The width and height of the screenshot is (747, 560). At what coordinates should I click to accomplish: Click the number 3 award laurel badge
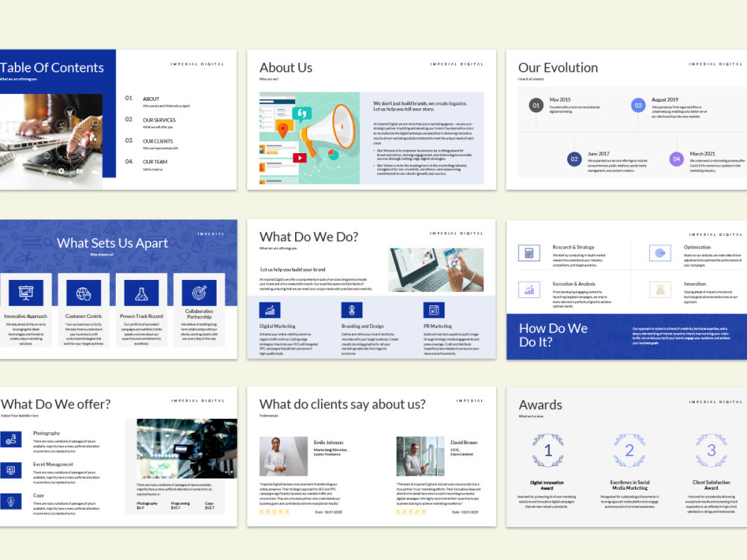pyautogui.click(x=711, y=450)
